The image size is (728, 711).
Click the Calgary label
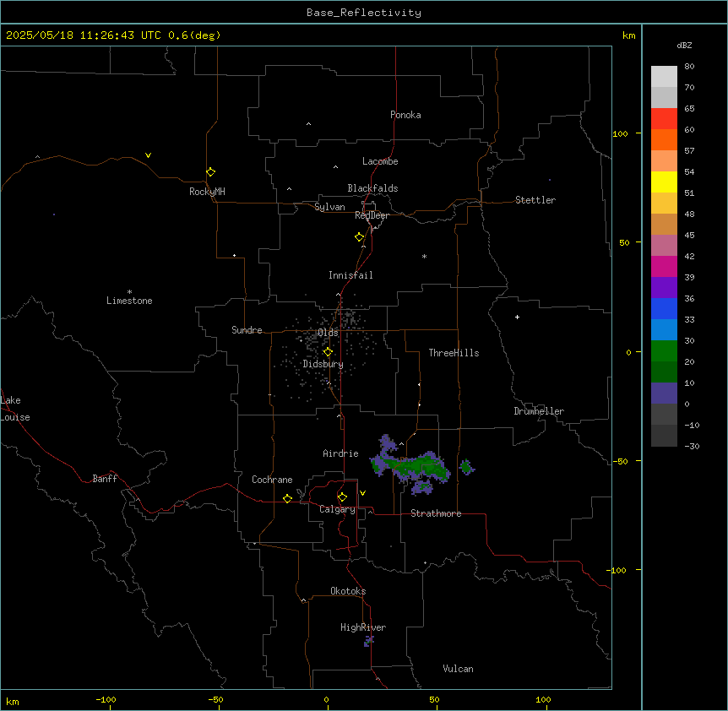click(x=337, y=509)
